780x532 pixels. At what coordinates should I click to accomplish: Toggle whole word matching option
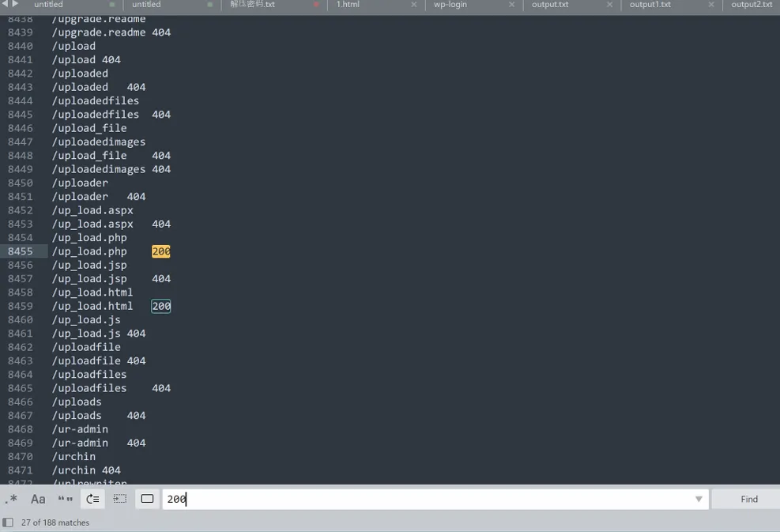pos(65,499)
